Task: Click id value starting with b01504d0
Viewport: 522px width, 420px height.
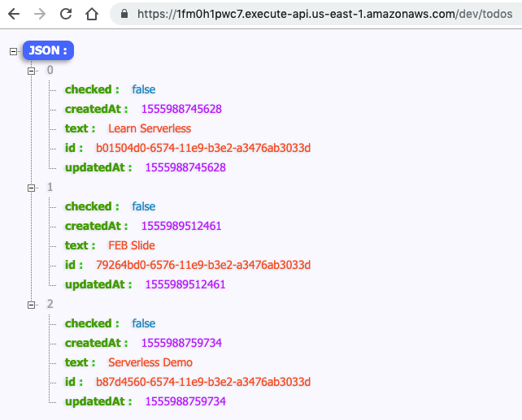Action: point(203,148)
